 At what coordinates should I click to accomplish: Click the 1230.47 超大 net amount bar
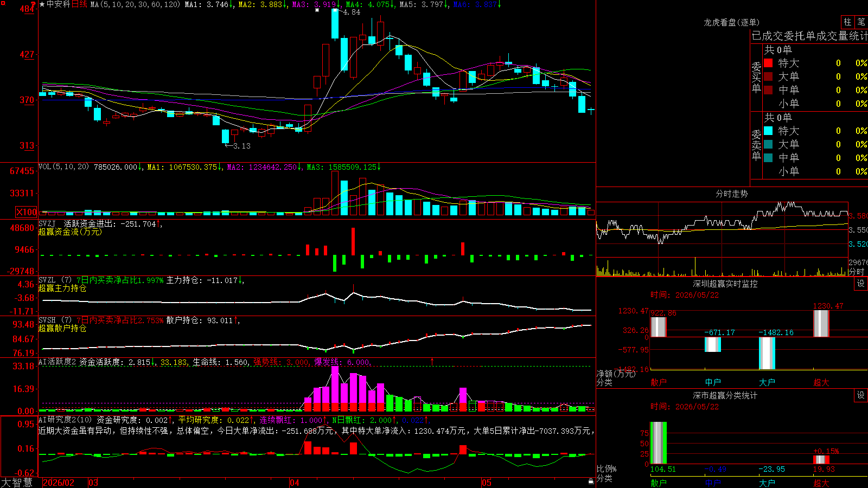[x=821, y=324]
